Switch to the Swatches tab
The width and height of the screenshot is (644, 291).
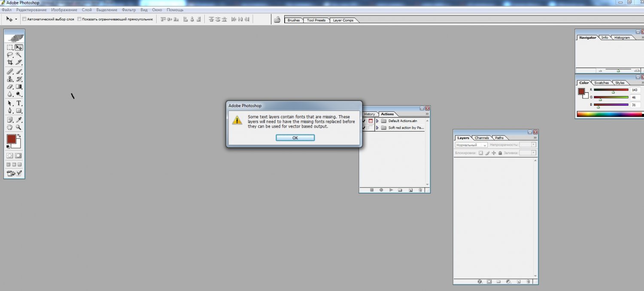(601, 83)
